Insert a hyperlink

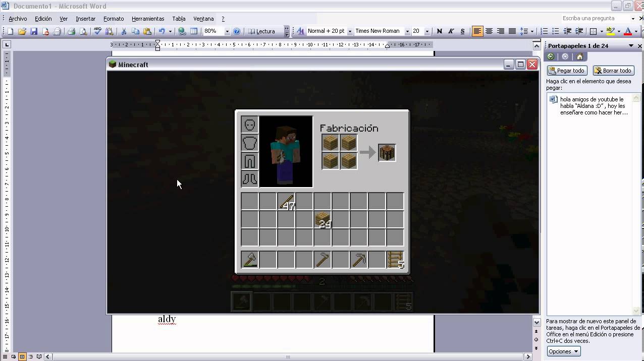coord(182,31)
